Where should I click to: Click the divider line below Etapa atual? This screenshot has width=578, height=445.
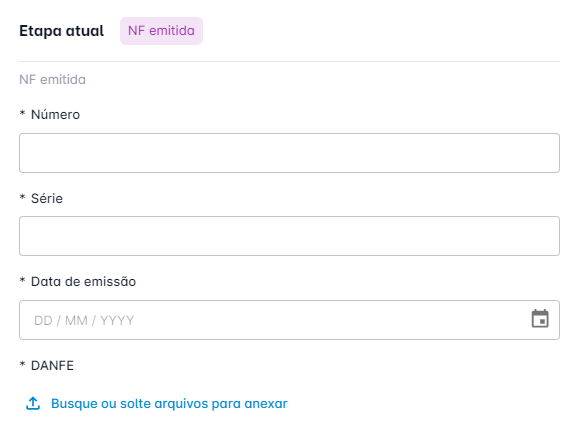tap(289, 62)
